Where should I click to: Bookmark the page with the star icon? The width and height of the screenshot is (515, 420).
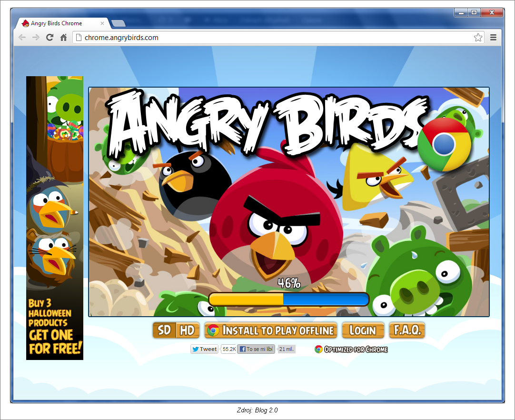(x=478, y=38)
